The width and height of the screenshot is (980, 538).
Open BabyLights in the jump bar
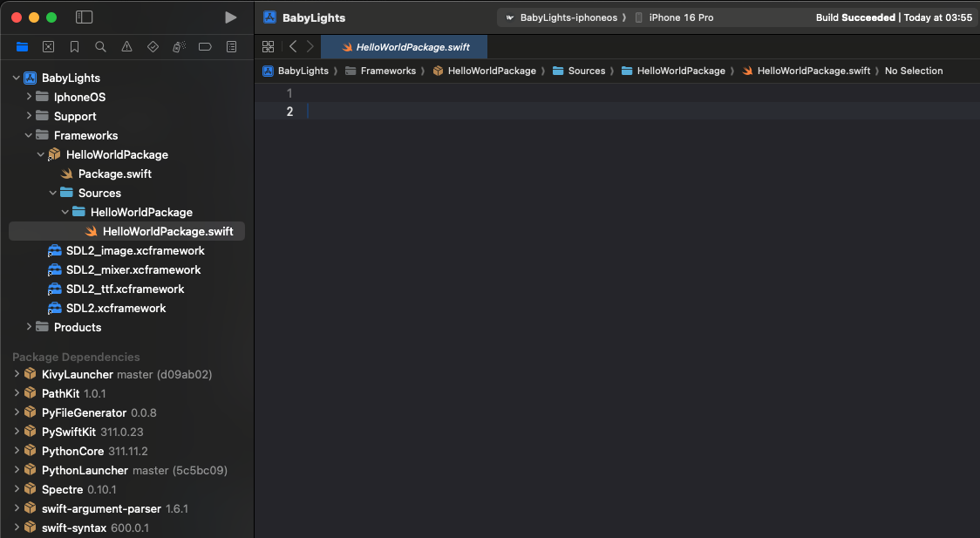(296, 71)
